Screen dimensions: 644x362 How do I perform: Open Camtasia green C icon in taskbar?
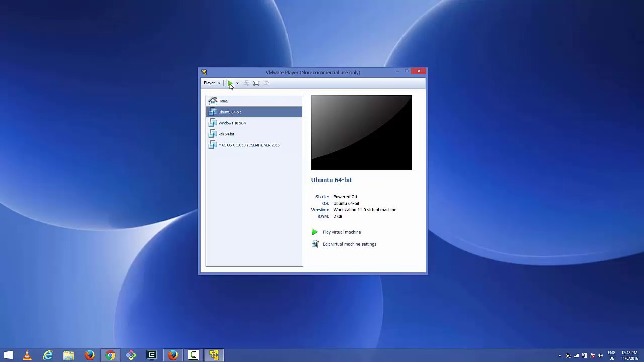193,355
